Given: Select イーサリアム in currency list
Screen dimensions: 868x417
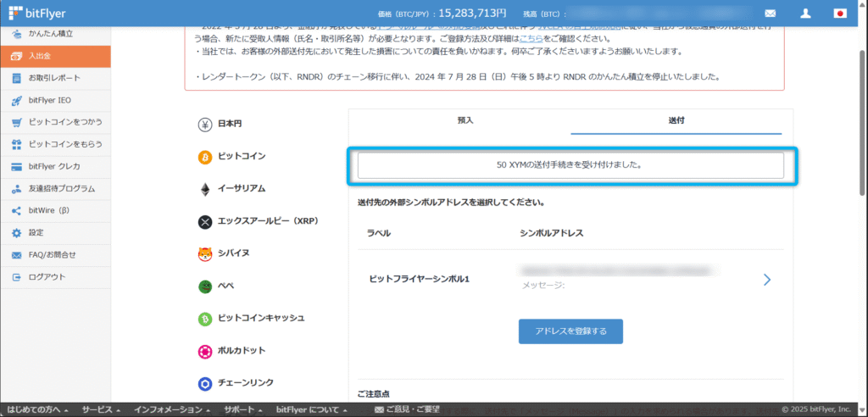Looking at the screenshot, I should coord(242,189).
